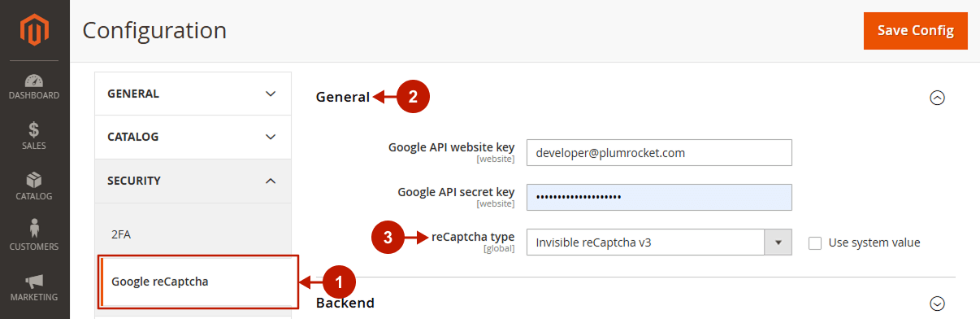
Task: Click the Use system value label
Action: [874, 243]
